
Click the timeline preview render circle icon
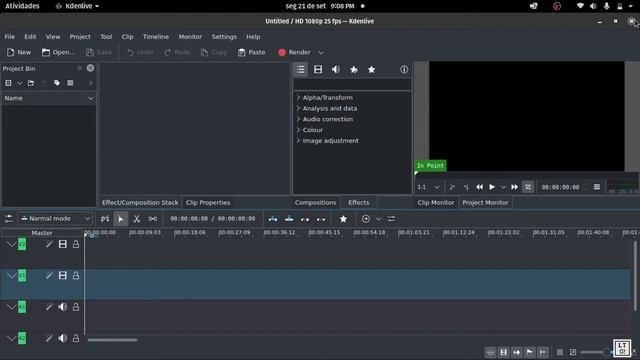[366, 219]
